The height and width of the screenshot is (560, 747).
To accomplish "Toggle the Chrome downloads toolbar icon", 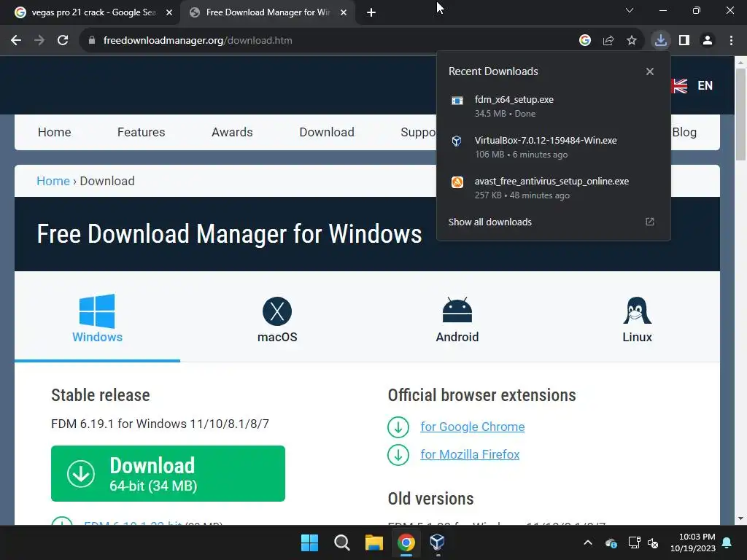I will click(661, 41).
